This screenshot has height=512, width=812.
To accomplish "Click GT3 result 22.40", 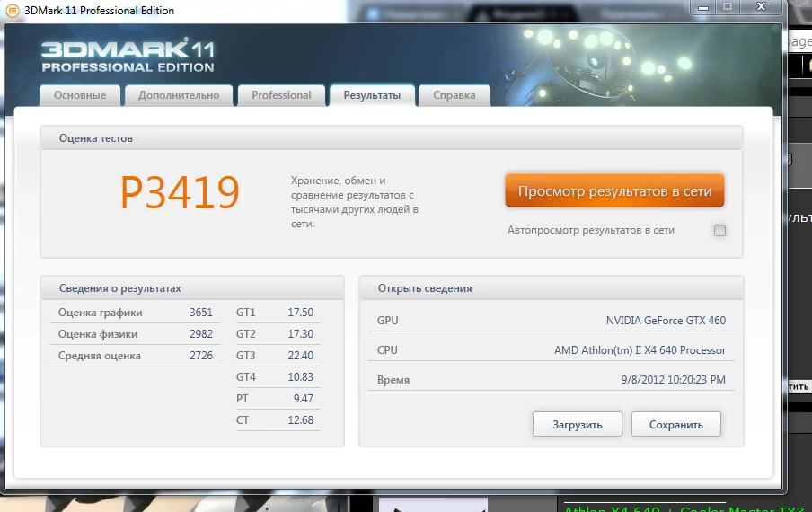I will 300,356.
